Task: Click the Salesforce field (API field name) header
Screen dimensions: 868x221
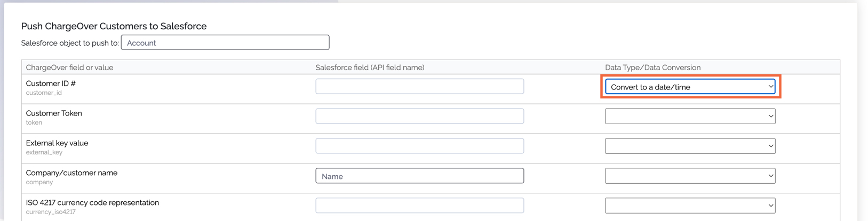Action: point(370,68)
